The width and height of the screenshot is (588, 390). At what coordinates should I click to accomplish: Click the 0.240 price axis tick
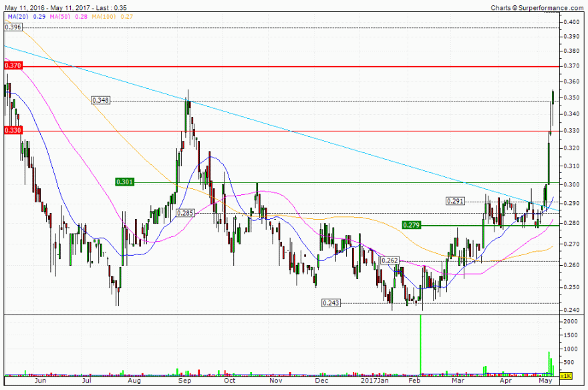[x=571, y=311]
